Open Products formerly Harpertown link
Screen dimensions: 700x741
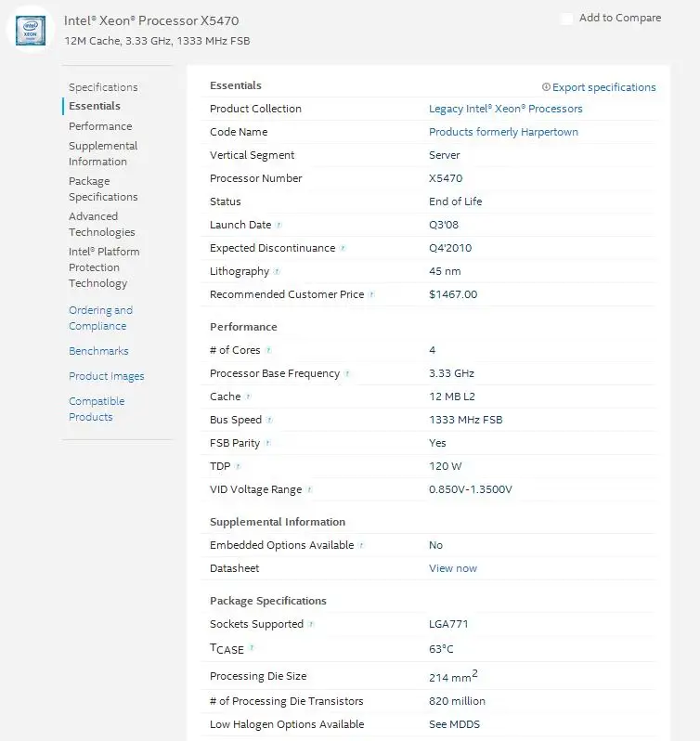coord(503,132)
